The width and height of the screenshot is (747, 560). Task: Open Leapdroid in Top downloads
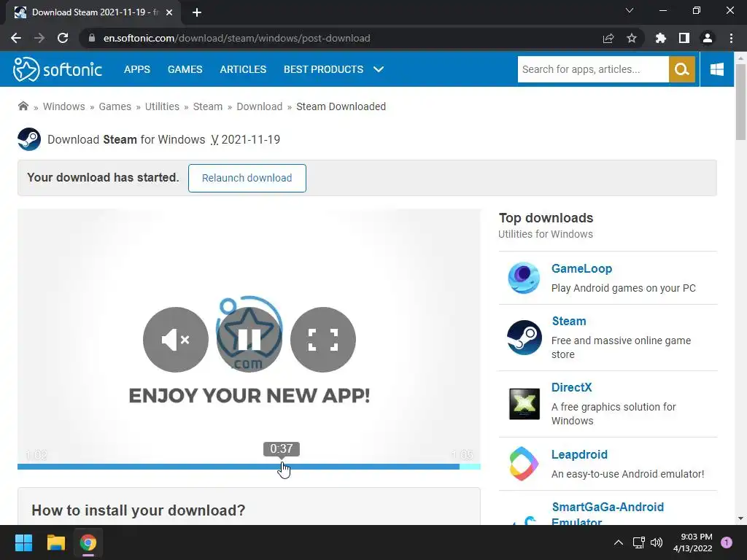click(579, 454)
